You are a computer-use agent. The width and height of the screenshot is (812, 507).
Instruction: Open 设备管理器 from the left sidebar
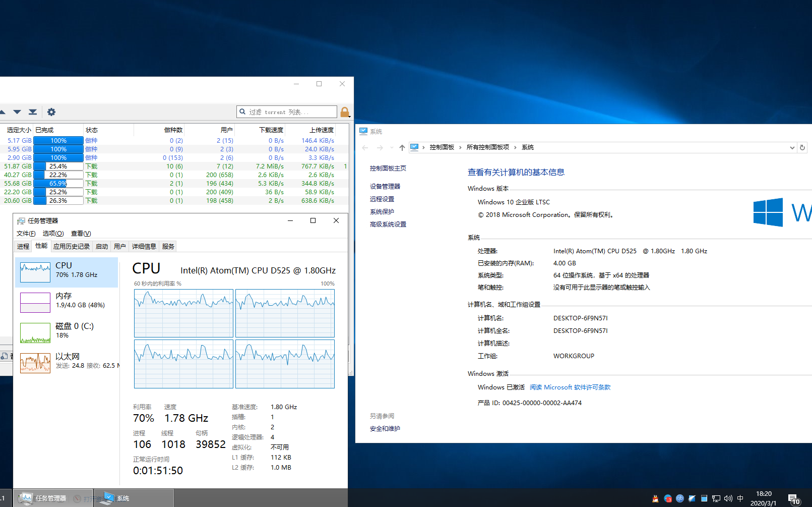[385, 187]
